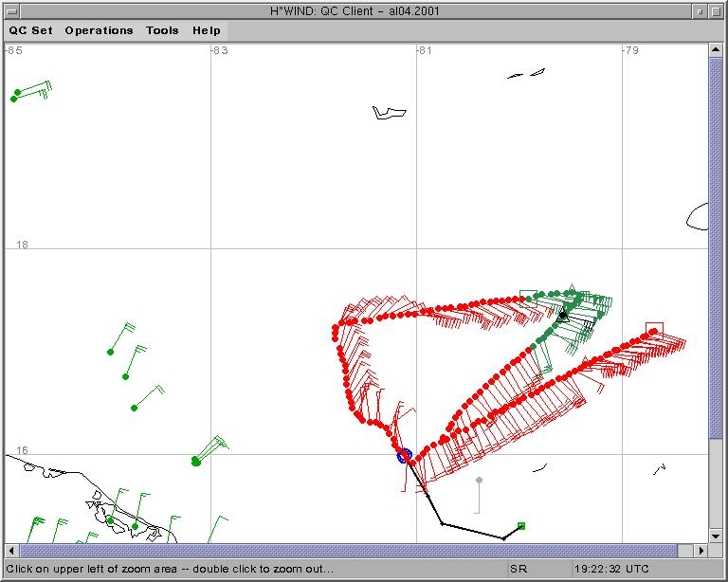Click the vertical scrollbar thumb
Image resolution: width=728 pixels, height=582 pixels.
pyautogui.click(x=716, y=248)
